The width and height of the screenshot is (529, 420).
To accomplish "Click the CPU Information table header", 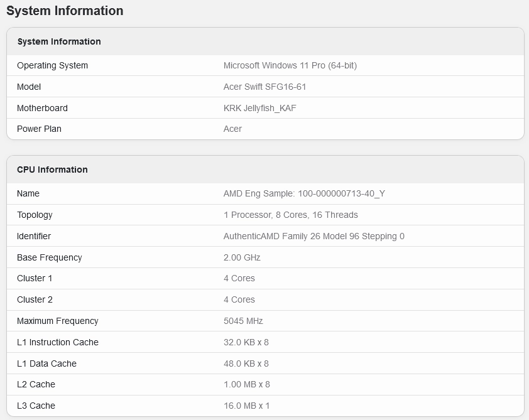I will click(52, 170).
